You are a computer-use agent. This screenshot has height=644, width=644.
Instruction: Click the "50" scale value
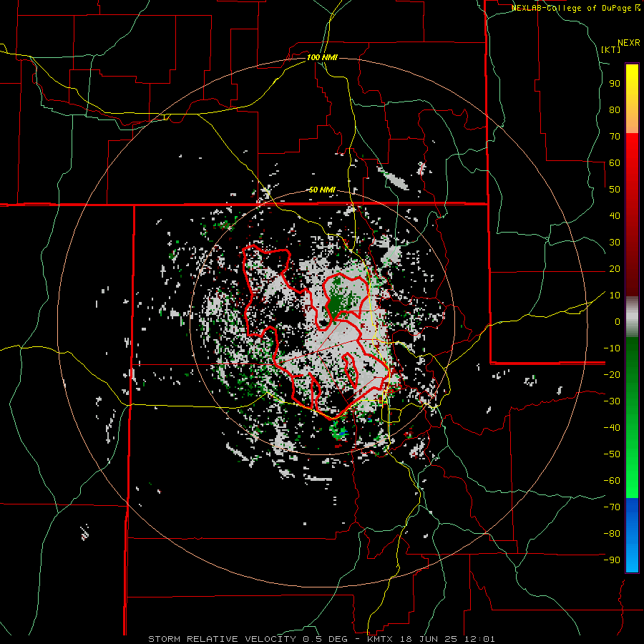click(615, 190)
